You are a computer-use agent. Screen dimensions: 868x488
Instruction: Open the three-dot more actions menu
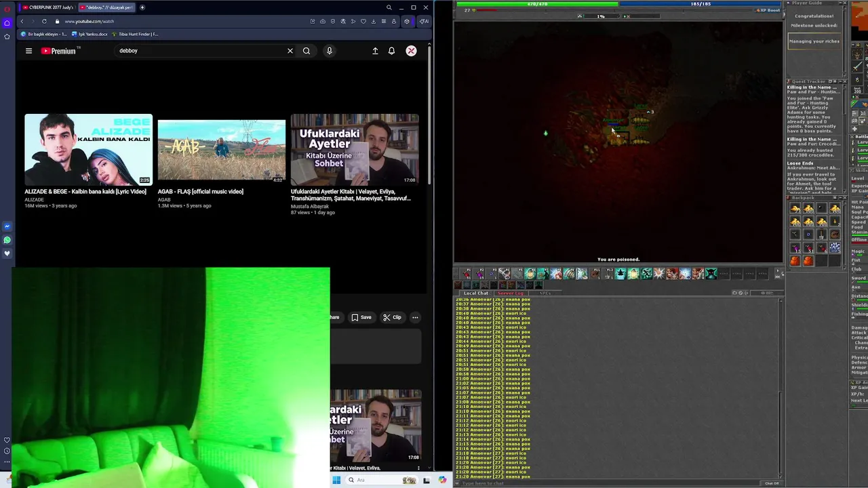(x=415, y=317)
